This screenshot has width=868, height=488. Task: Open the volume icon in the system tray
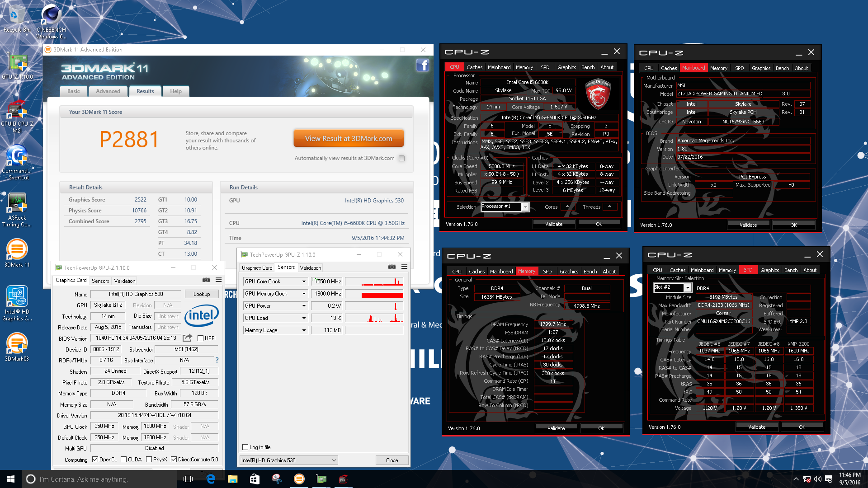pyautogui.click(x=817, y=479)
